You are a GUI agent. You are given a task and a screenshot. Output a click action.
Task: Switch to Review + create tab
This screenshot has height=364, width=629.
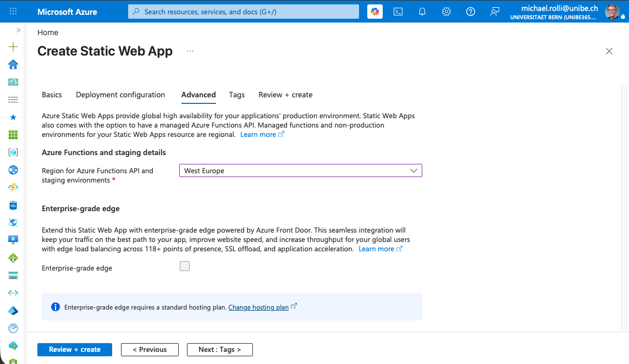(285, 95)
